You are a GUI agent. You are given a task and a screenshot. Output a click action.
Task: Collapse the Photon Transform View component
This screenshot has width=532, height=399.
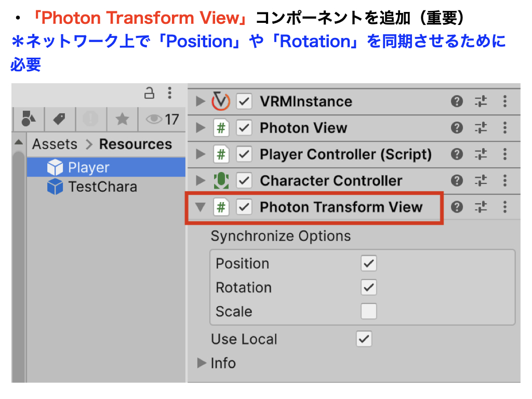(x=201, y=207)
